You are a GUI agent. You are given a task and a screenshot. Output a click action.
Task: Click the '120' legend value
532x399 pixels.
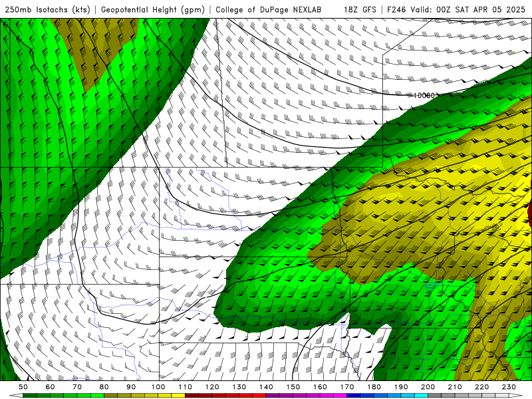coord(212,387)
